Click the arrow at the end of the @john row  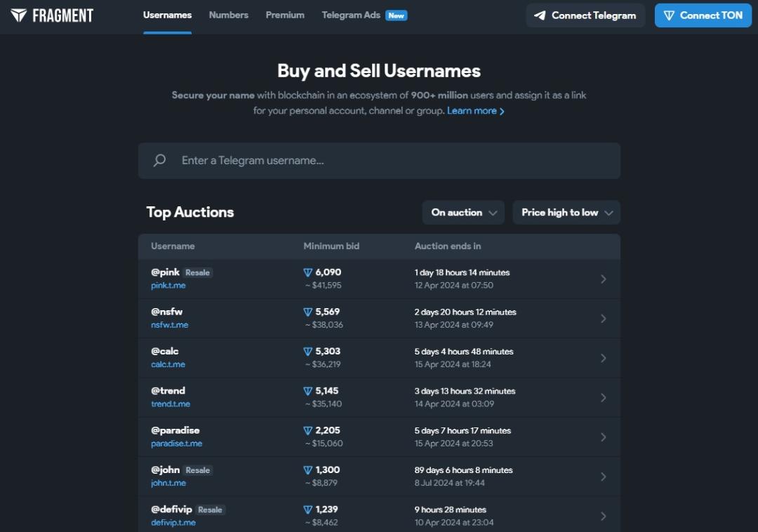(604, 477)
